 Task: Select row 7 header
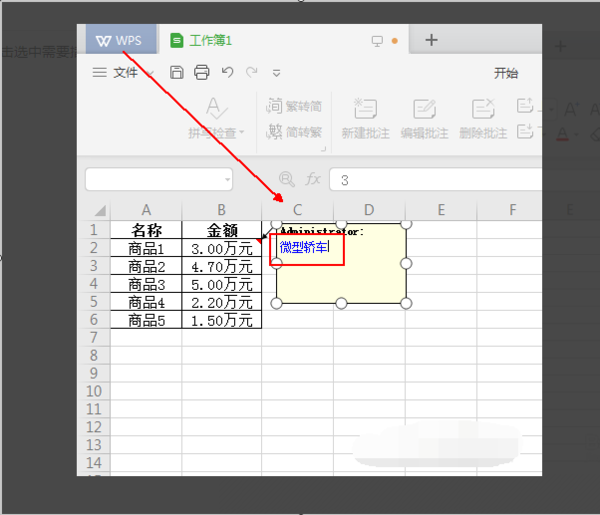pos(94,337)
